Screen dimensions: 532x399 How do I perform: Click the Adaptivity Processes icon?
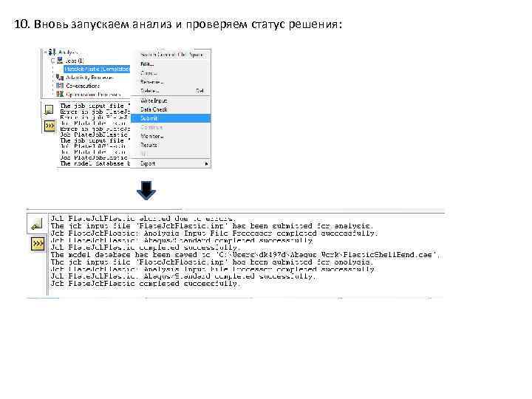point(60,78)
